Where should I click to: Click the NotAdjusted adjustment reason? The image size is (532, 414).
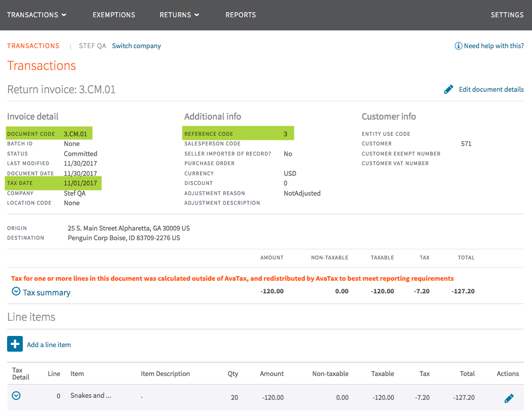(302, 193)
